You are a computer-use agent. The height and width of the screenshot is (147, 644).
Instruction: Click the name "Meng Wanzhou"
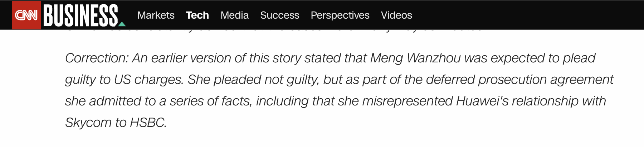coord(415,58)
